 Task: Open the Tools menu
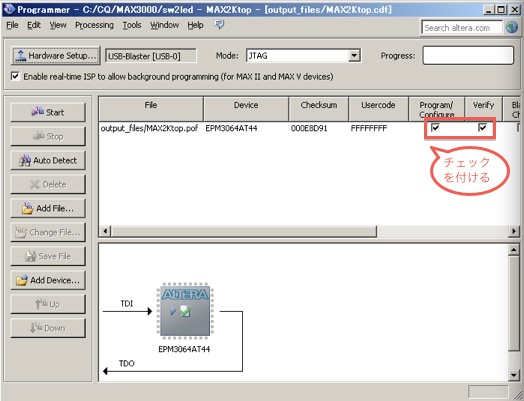[132, 25]
